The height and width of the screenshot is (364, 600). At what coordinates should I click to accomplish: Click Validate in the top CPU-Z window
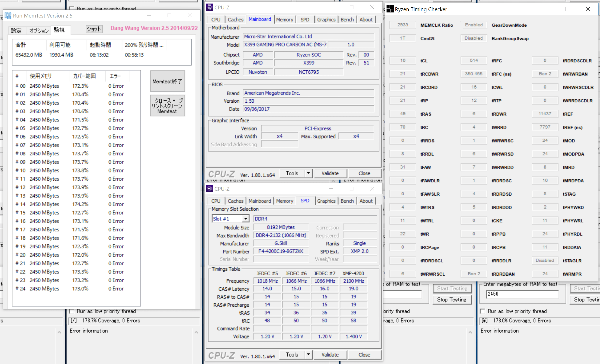(330, 173)
